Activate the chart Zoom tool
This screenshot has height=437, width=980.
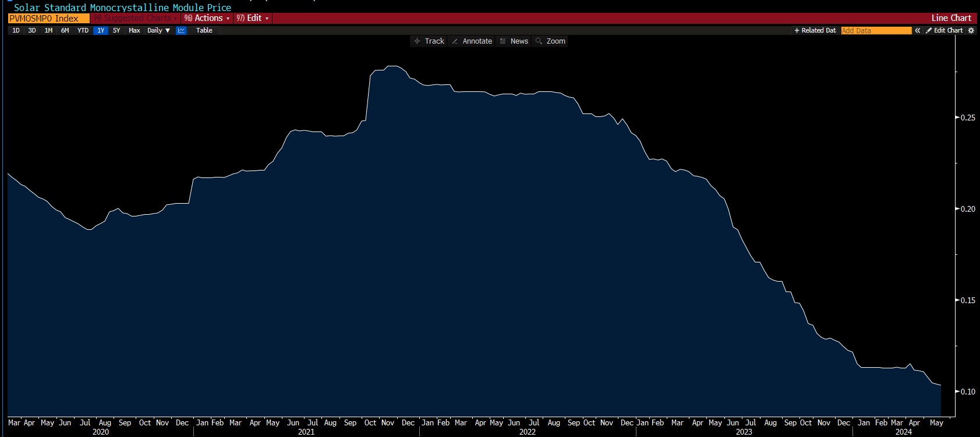550,41
